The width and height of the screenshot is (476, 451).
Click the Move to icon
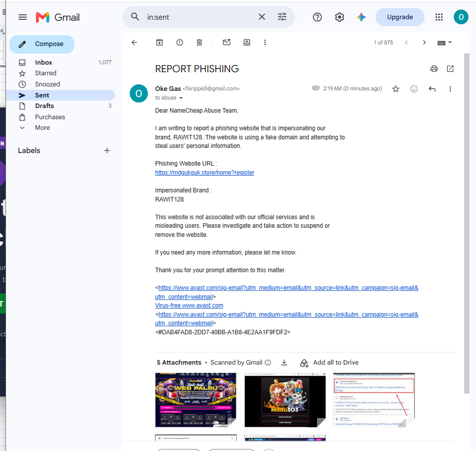(247, 42)
